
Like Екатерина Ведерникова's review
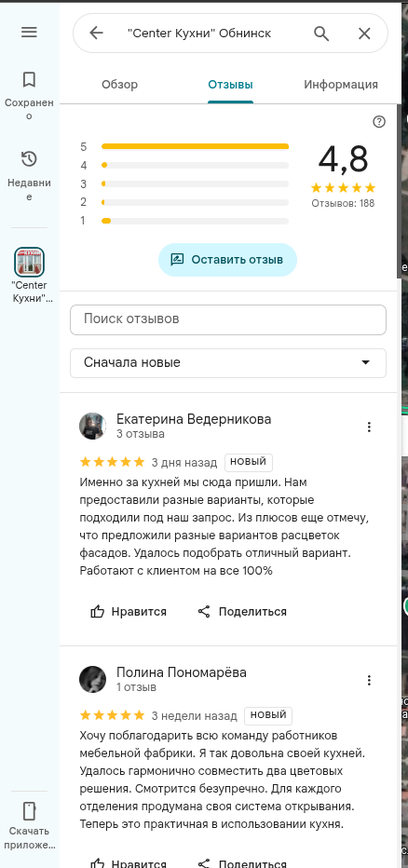click(x=129, y=612)
